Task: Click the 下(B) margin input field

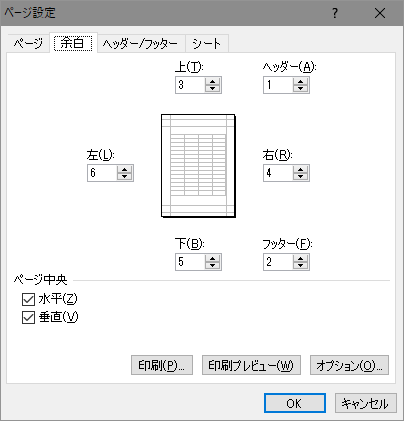Action: click(x=190, y=262)
